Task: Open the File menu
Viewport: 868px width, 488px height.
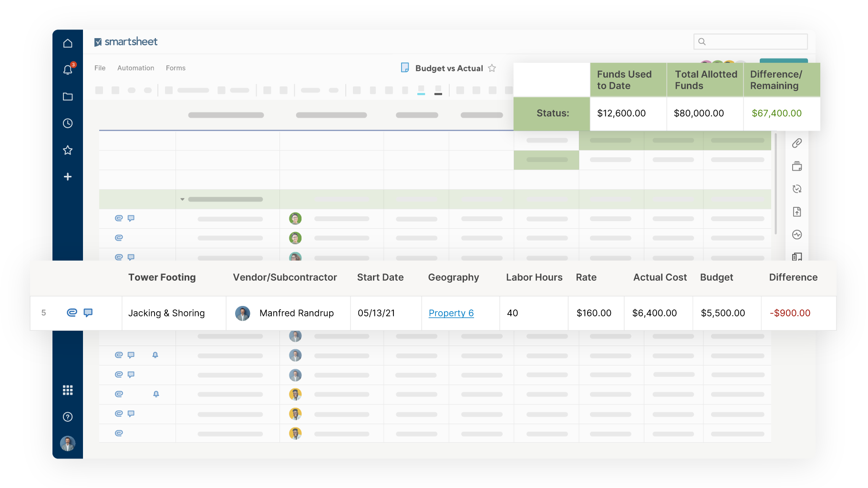Action: tap(100, 68)
